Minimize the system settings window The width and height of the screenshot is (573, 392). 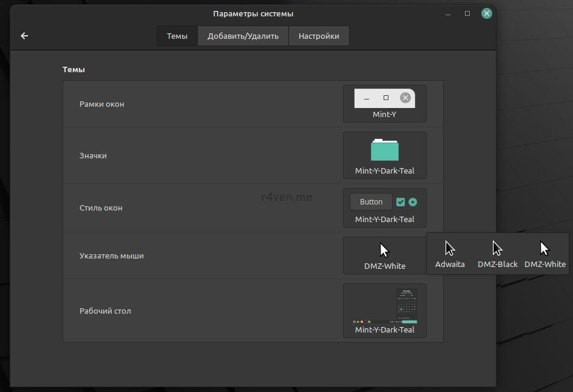click(448, 13)
